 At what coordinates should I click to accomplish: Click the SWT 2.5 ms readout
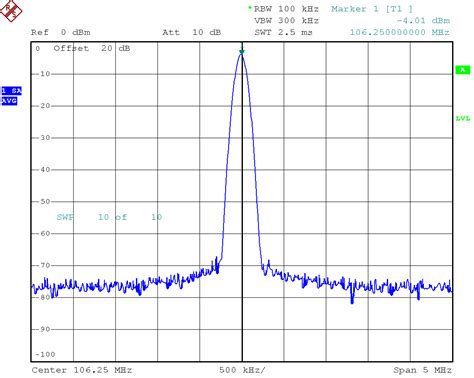click(283, 32)
